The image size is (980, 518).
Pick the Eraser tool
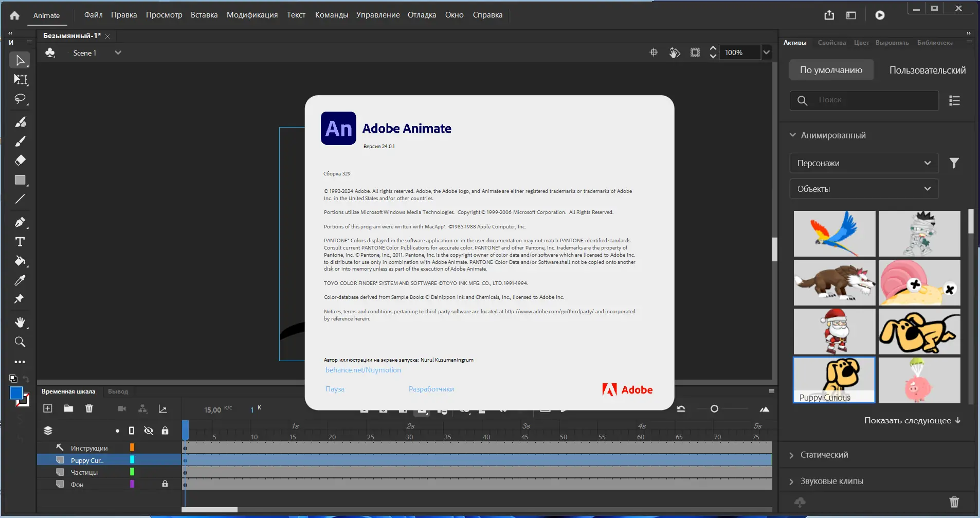coord(20,160)
